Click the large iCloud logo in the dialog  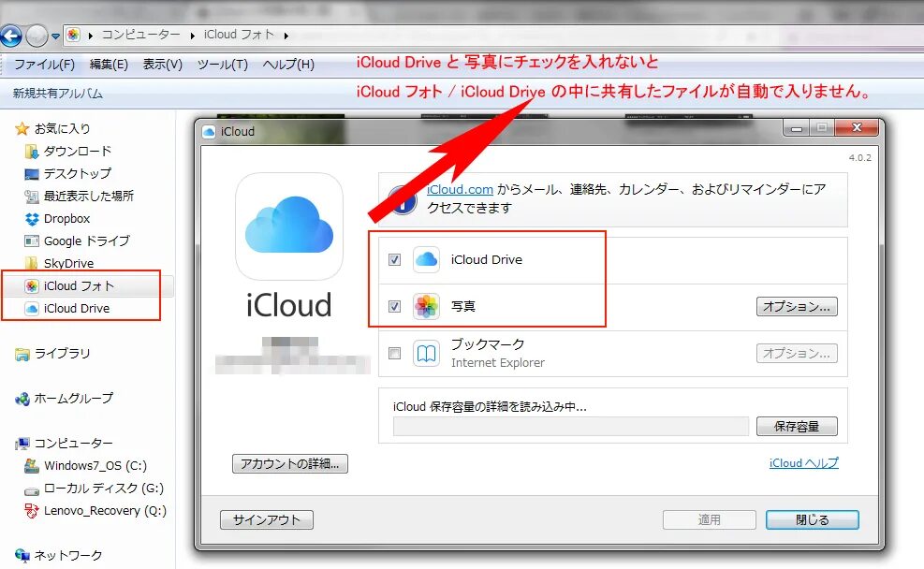click(288, 226)
